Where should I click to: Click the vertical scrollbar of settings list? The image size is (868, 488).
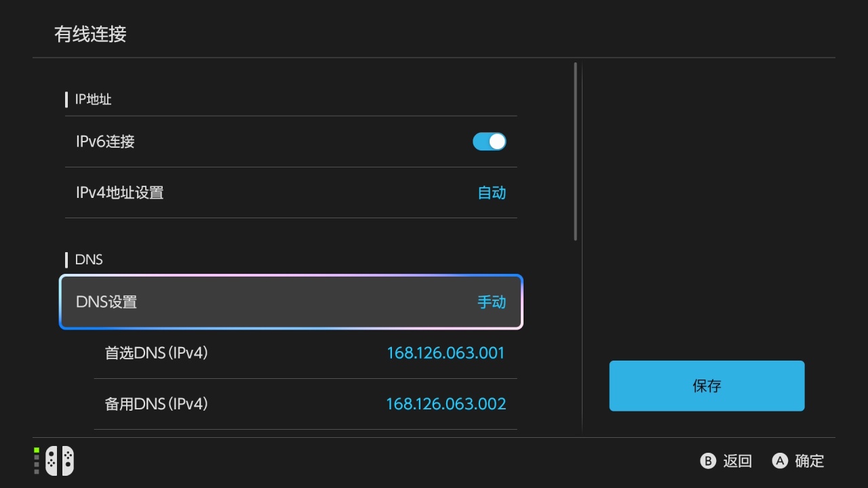tap(575, 152)
